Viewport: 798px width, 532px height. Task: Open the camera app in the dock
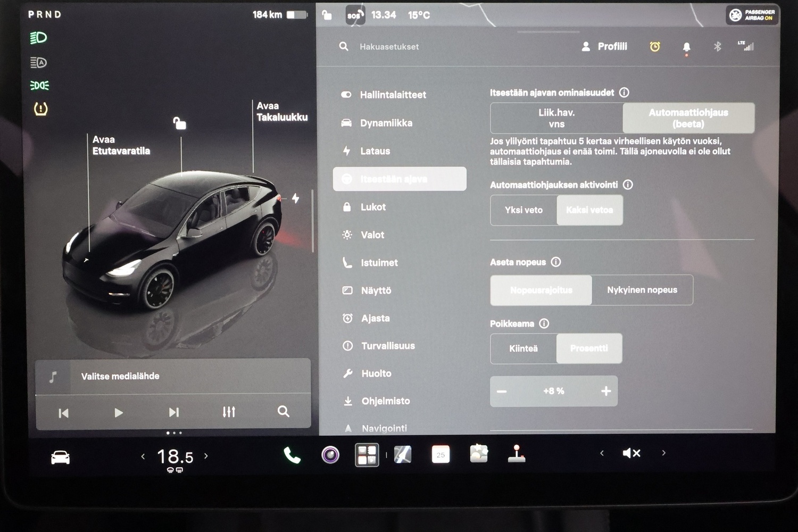coord(330,455)
